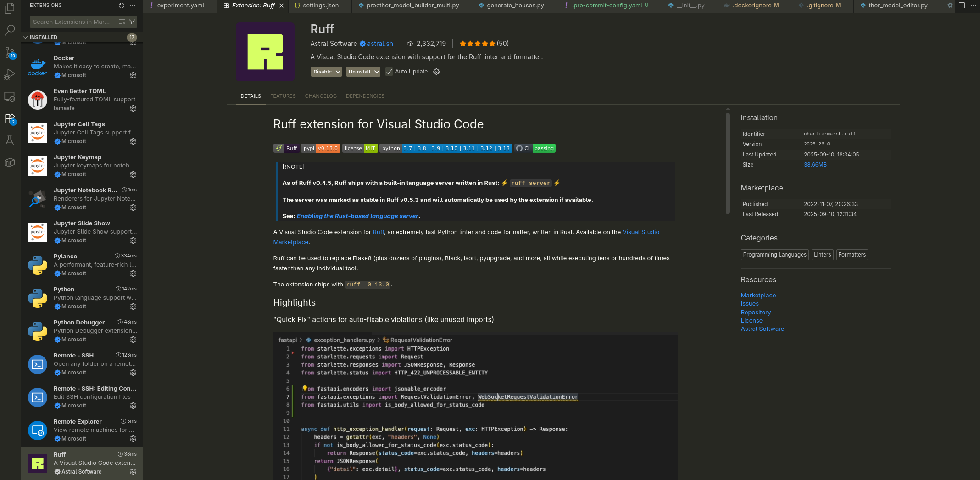Click the Ruff extension logo image

pyautogui.click(x=265, y=52)
